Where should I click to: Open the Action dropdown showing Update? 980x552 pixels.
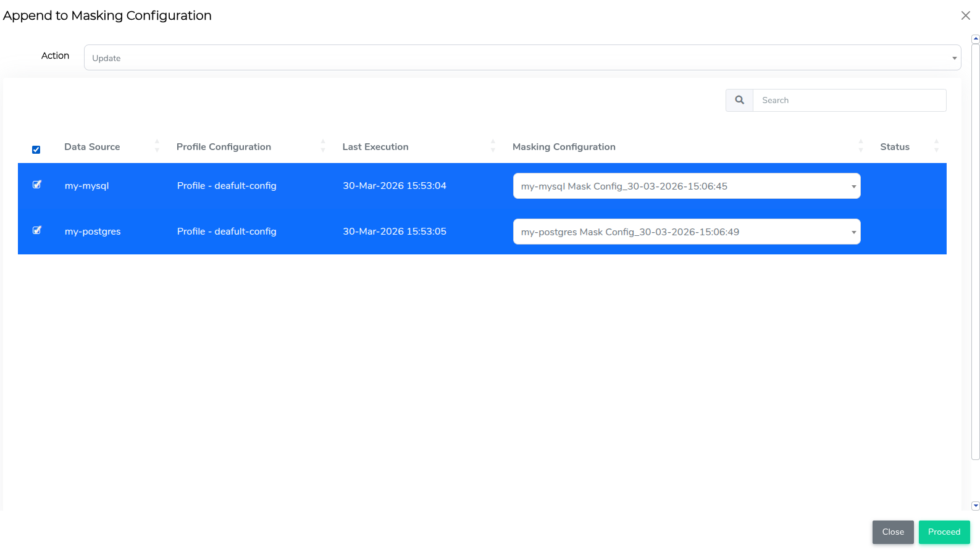click(522, 57)
